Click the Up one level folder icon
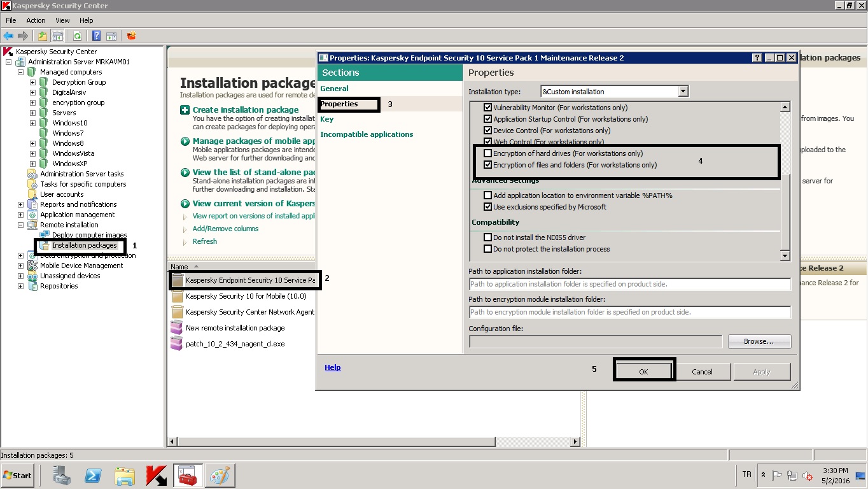This screenshot has width=868, height=489. (x=42, y=36)
